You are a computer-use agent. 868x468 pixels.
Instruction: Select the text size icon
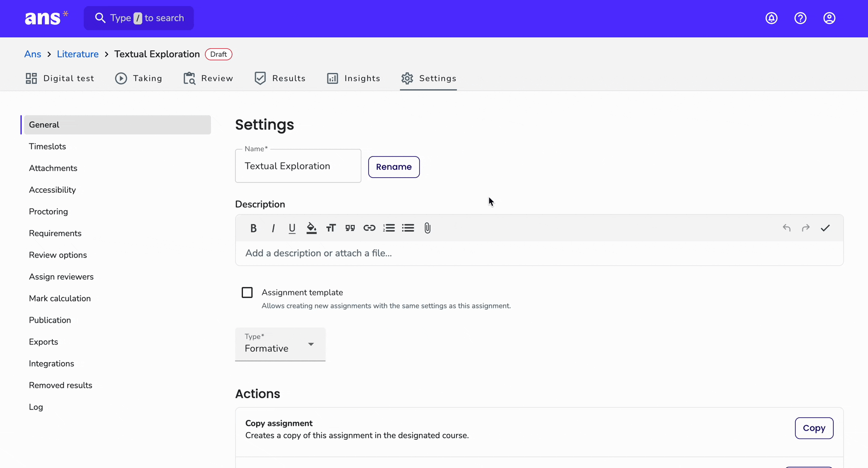pos(331,228)
